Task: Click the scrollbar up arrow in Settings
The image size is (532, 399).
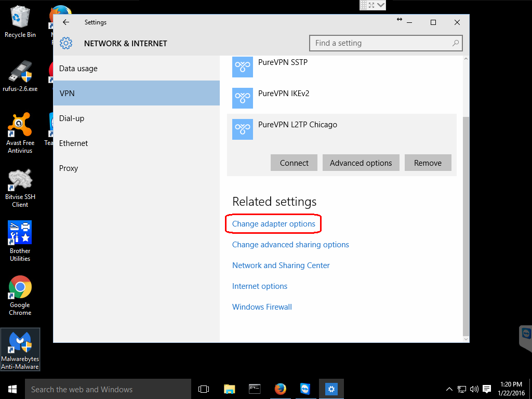Action: click(466, 59)
